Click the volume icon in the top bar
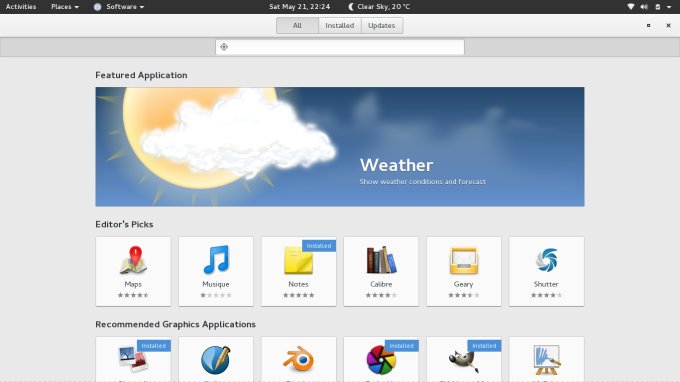The height and width of the screenshot is (382, 680). (644, 7)
